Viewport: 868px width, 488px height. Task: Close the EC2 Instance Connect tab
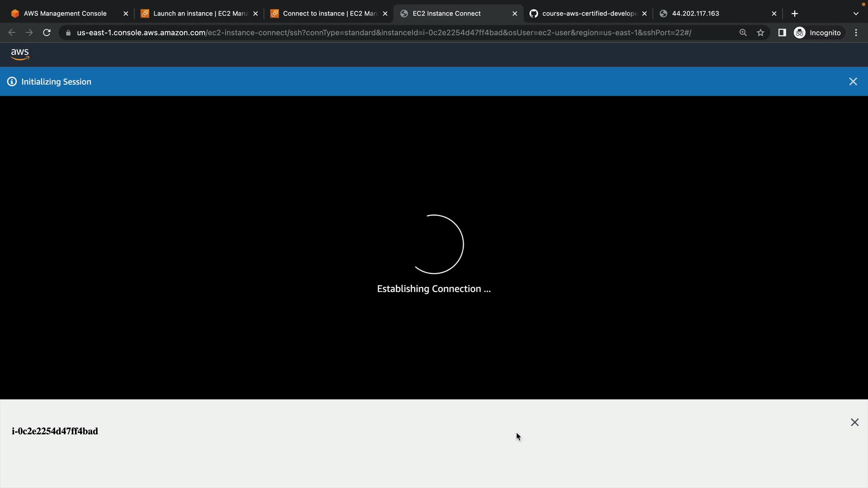(514, 14)
